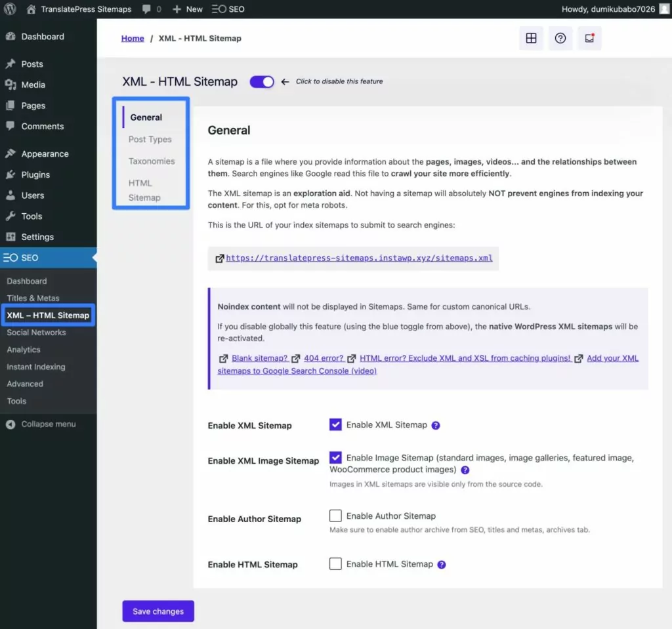The image size is (672, 629).
Task: Open the WordPress logo menu
Action: [10, 9]
